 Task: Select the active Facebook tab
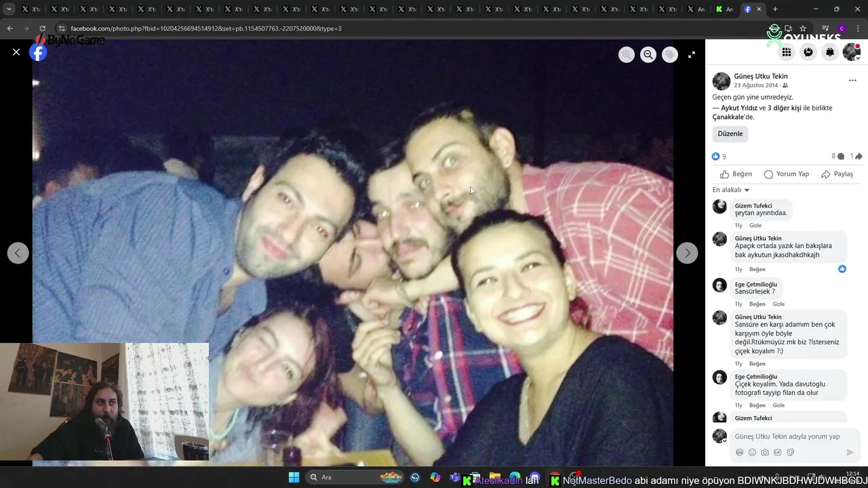pos(753,9)
